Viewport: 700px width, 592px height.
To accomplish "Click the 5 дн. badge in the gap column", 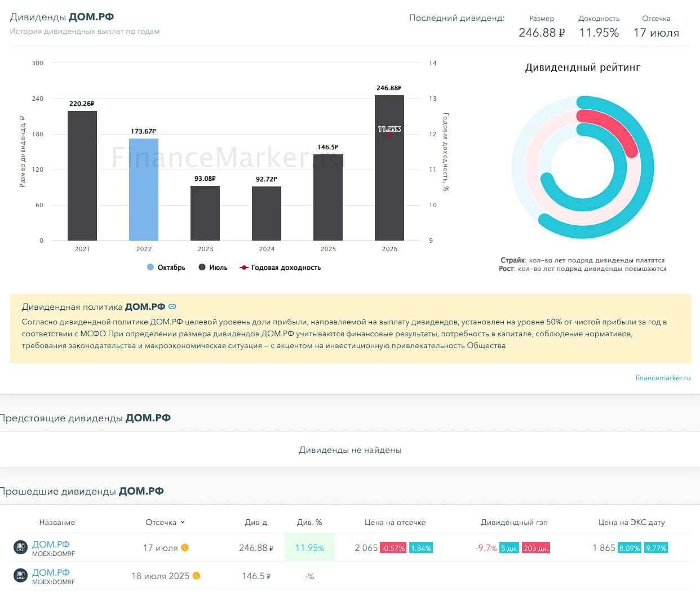I will (x=509, y=548).
